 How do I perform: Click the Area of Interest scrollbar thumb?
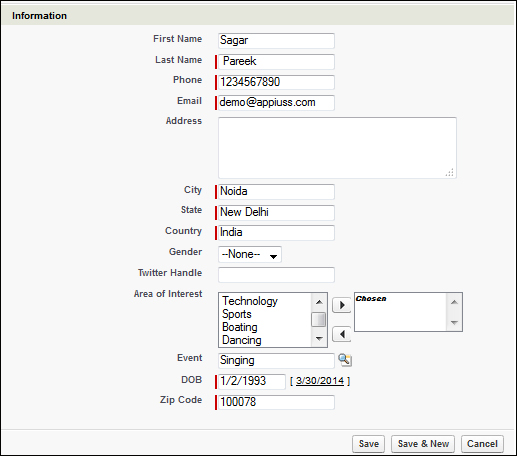click(x=319, y=320)
